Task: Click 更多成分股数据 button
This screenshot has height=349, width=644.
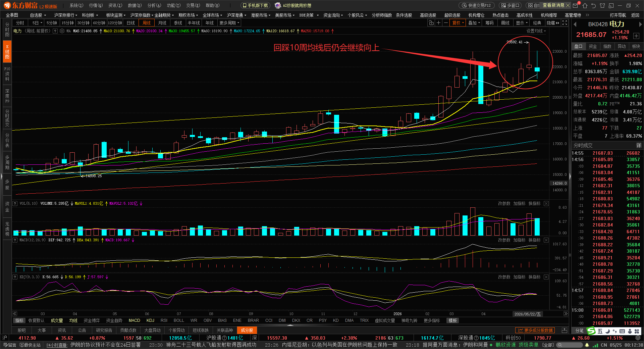Action: pyautogui.click(x=535, y=330)
